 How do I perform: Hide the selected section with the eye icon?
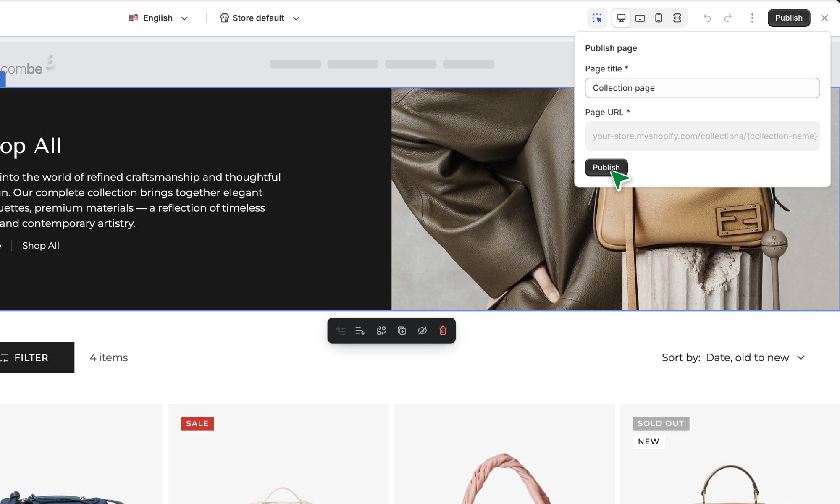(422, 331)
